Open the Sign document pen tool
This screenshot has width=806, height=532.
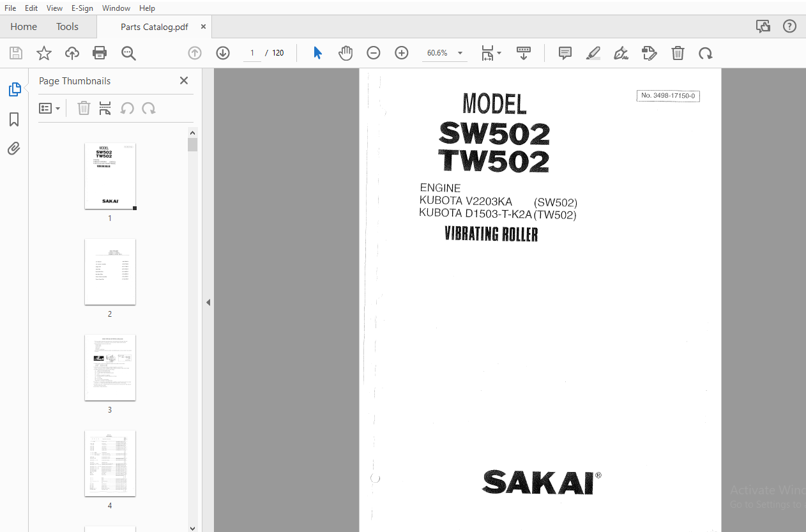click(x=621, y=53)
